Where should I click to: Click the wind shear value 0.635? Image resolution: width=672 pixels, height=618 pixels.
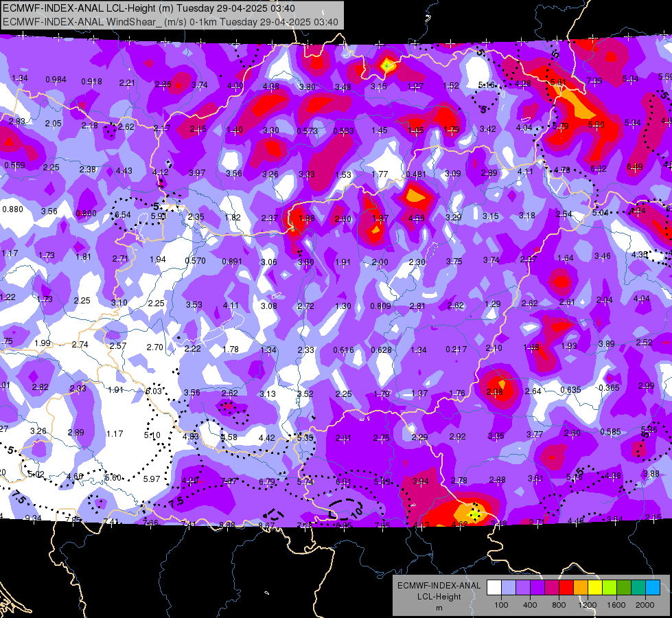570,390
